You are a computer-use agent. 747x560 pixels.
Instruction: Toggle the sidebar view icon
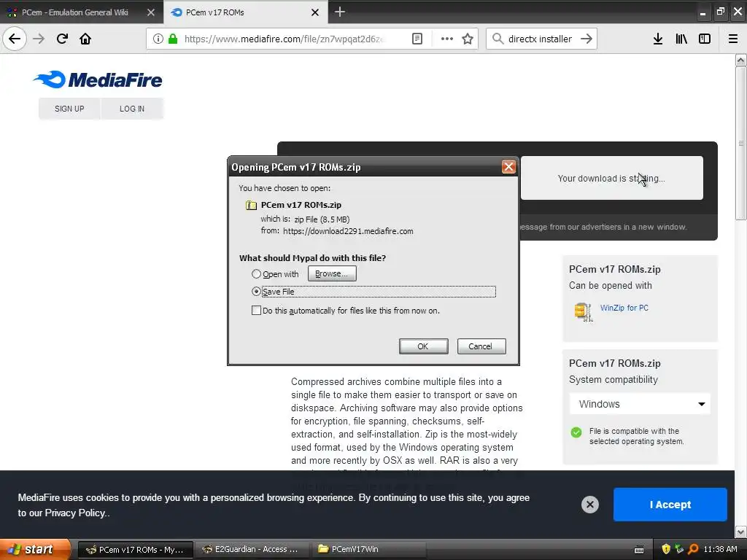click(705, 39)
